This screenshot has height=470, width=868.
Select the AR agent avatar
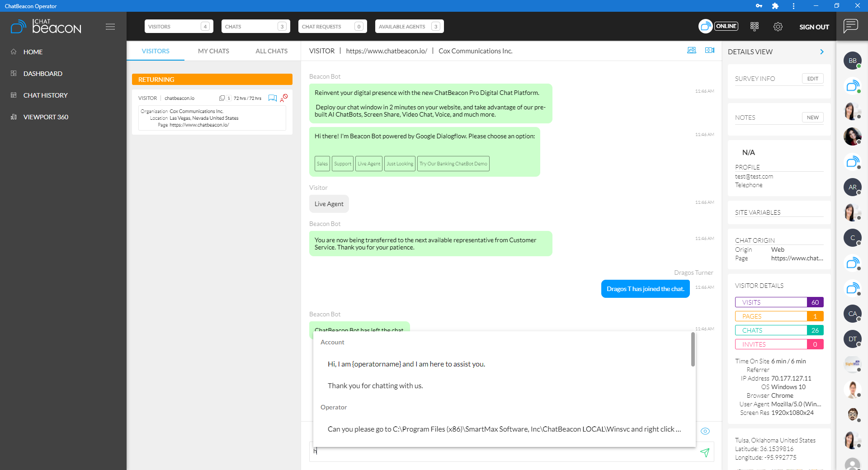coord(853,187)
